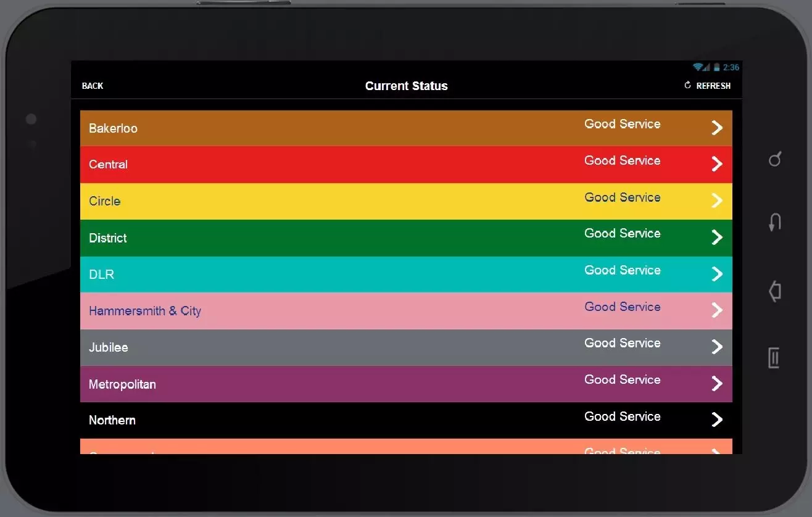Screen dimensions: 812x517
Task: Click the battery status bar icon
Action: [x=717, y=67]
